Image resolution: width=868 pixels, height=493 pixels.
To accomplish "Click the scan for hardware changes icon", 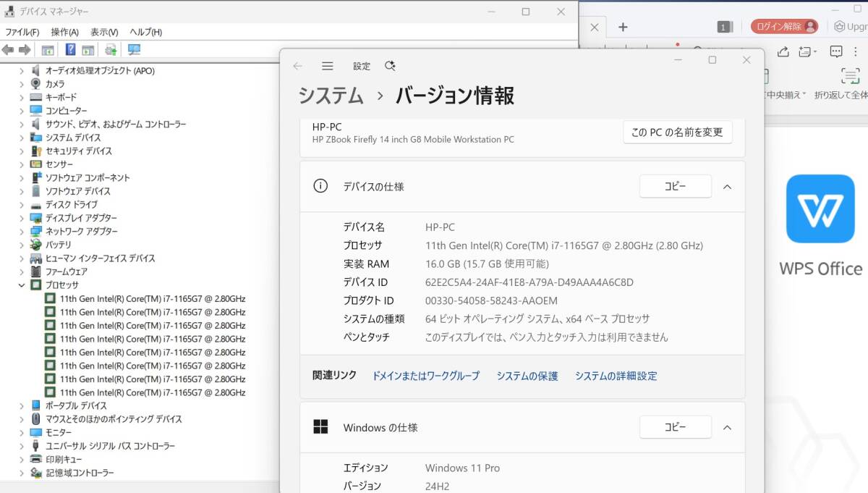I will pyautogui.click(x=134, y=50).
